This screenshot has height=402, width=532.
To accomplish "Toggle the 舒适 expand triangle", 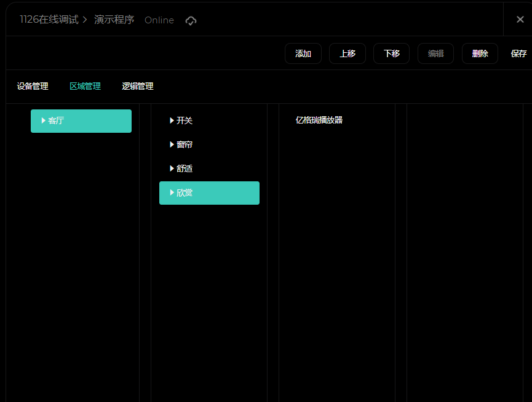I will coord(172,168).
